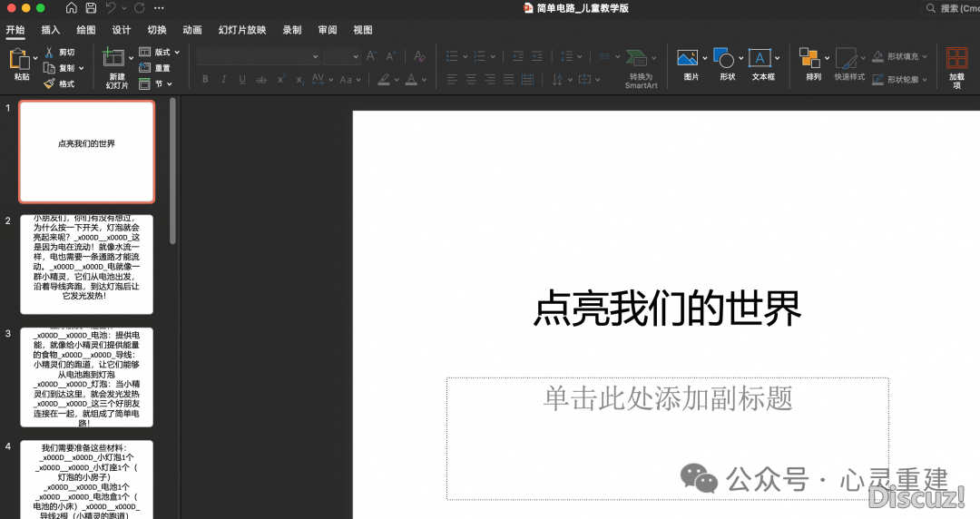Screen dimensions: 980x519
Task: Click the 形状 shapes icon
Action: click(724, 58)
